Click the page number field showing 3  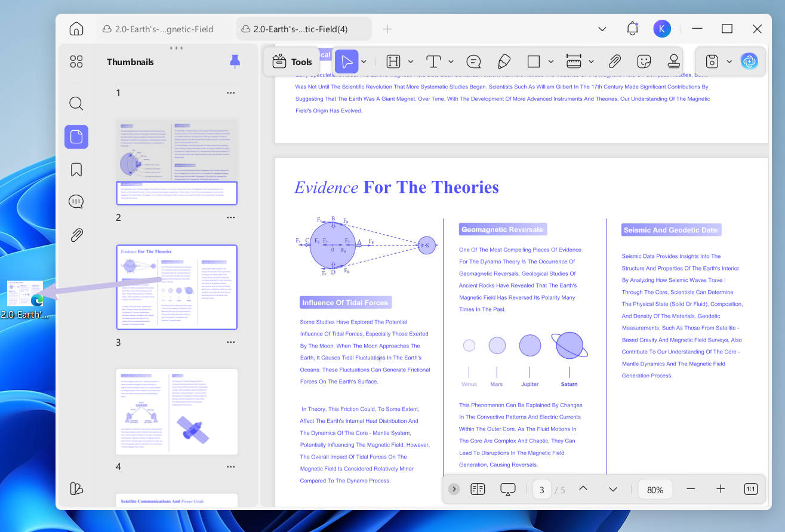542,490
